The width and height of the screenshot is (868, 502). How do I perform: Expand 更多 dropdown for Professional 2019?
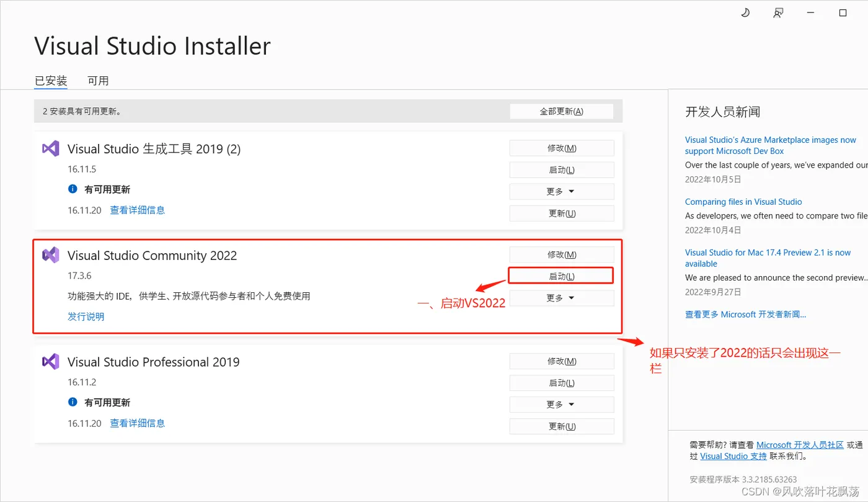[562, 405]
